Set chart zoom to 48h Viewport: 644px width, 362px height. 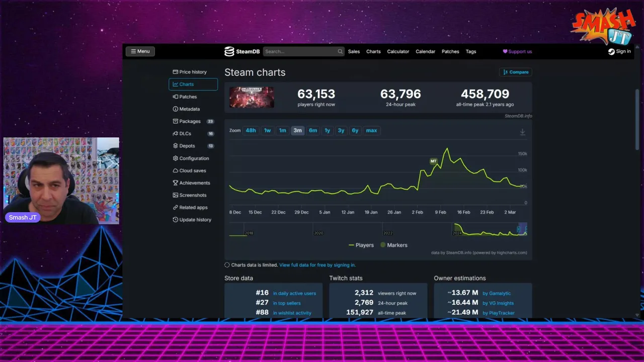point(251,130)
